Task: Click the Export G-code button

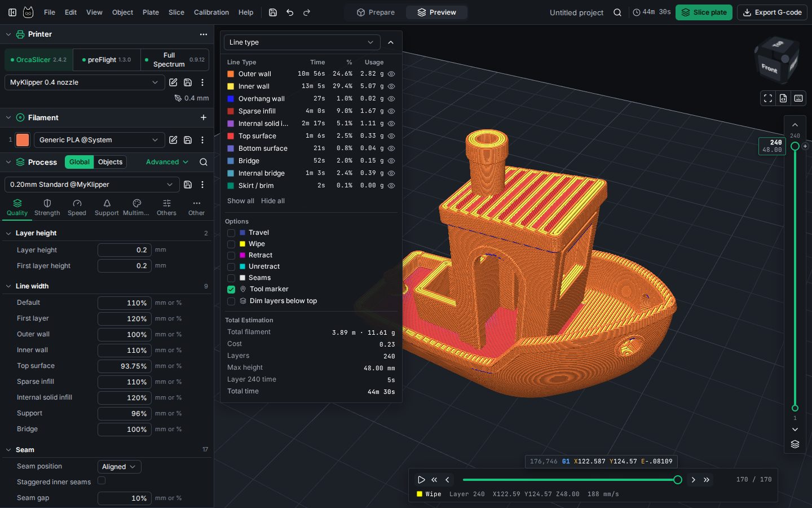Action: (772, 12)
